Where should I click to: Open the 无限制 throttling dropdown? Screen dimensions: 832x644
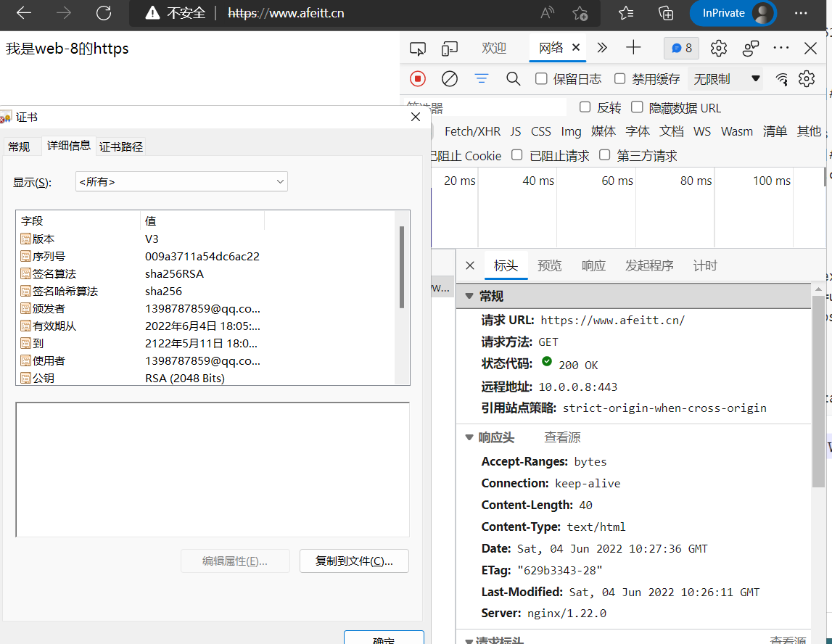[726, 78]
